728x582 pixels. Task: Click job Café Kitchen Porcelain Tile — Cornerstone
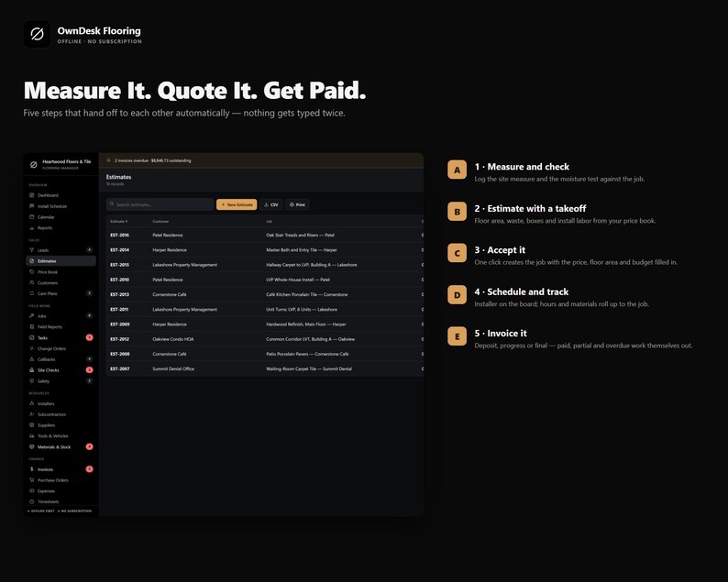[x=307, y=294]
